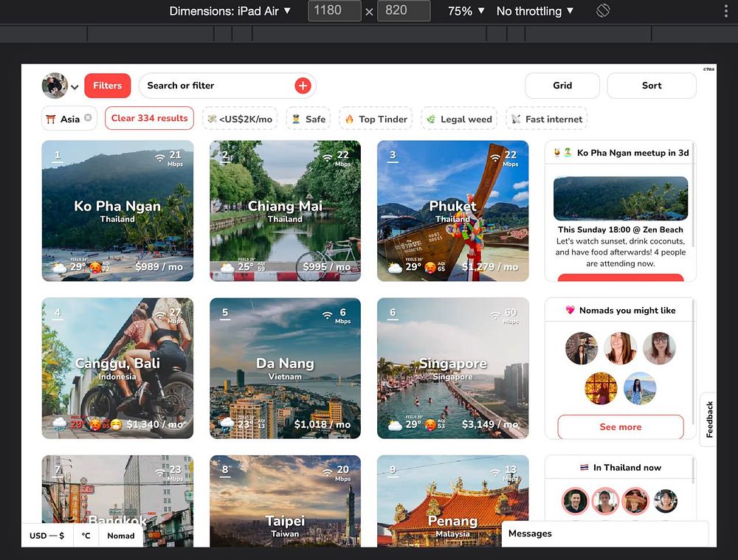Click the hot face icon on Ko Pha Ngan card
Viewport: 738px width, 560px height.
coord(95,267)
